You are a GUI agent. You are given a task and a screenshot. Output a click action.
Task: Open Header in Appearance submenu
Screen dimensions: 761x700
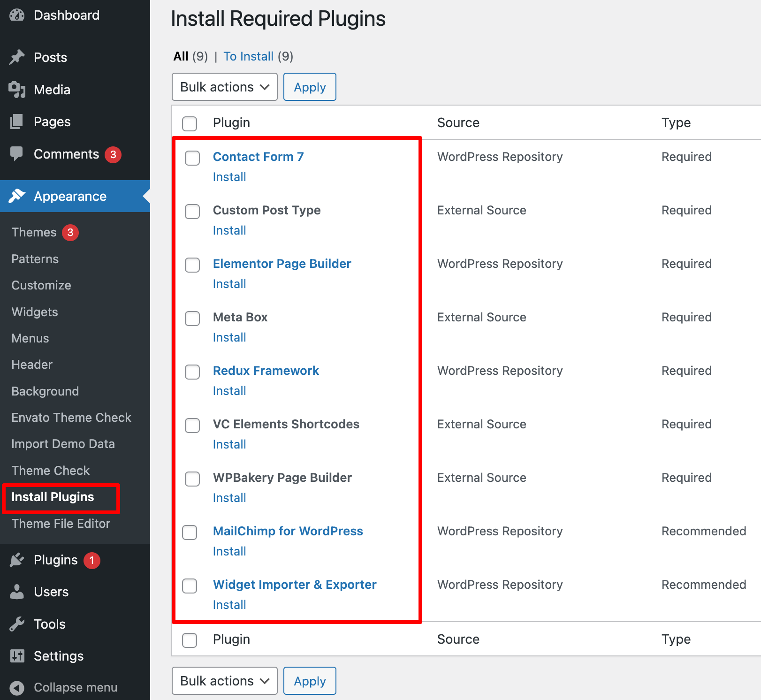point(32,365)
